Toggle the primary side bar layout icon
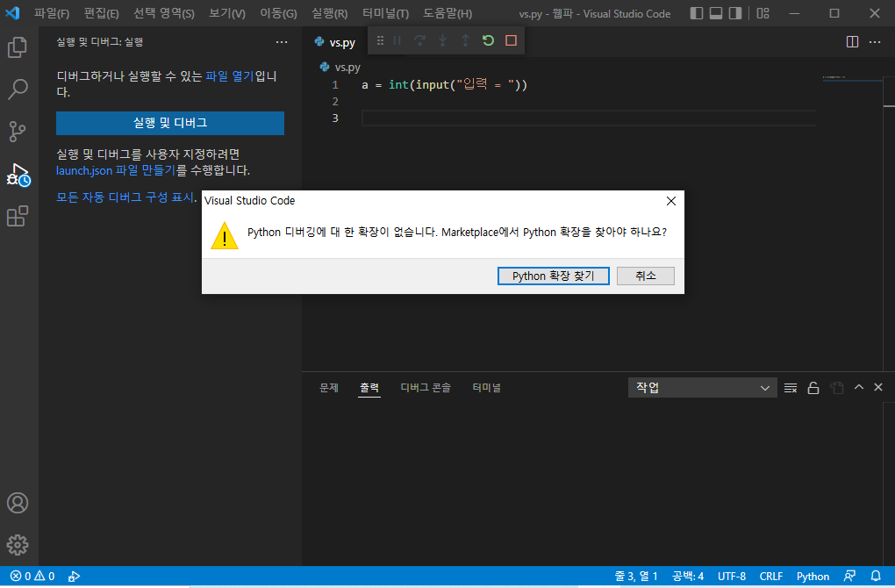 coord(697,13)
